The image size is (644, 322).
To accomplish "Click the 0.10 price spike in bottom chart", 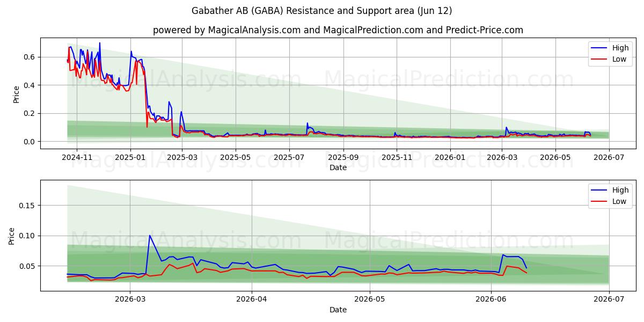I will tap(149, 236).
